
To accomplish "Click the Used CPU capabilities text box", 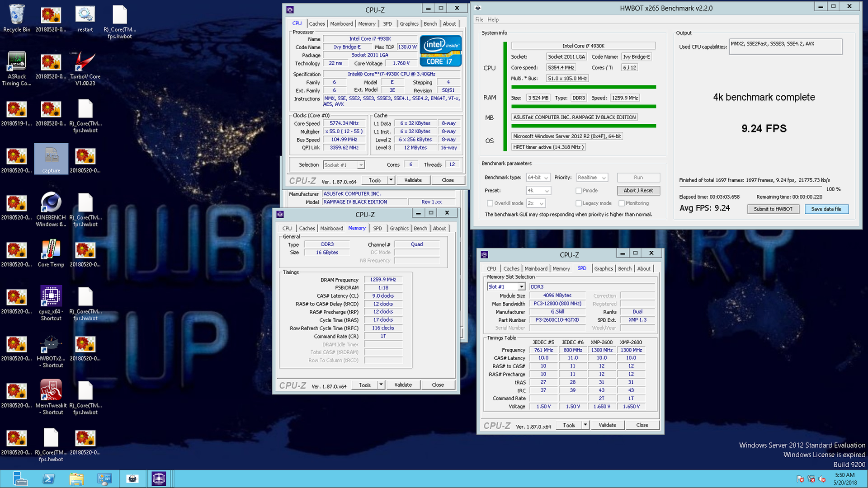I will pyautogui.click(x=786, y=47).
